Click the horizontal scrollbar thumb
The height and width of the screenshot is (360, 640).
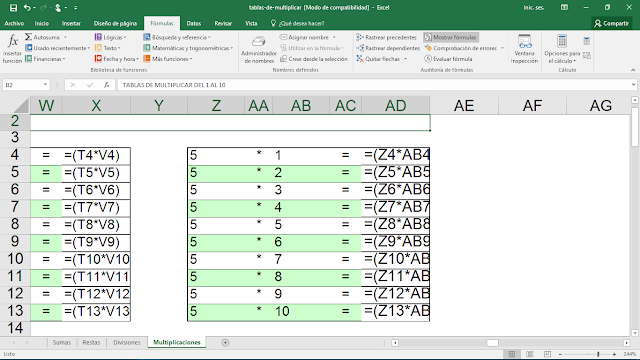pos(492,343)
